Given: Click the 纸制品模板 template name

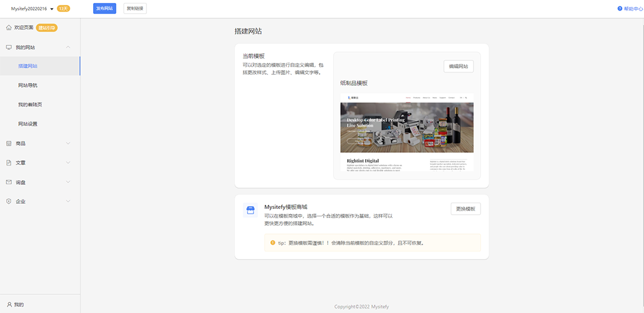Looking at the screenshot, I should (354, 83).
